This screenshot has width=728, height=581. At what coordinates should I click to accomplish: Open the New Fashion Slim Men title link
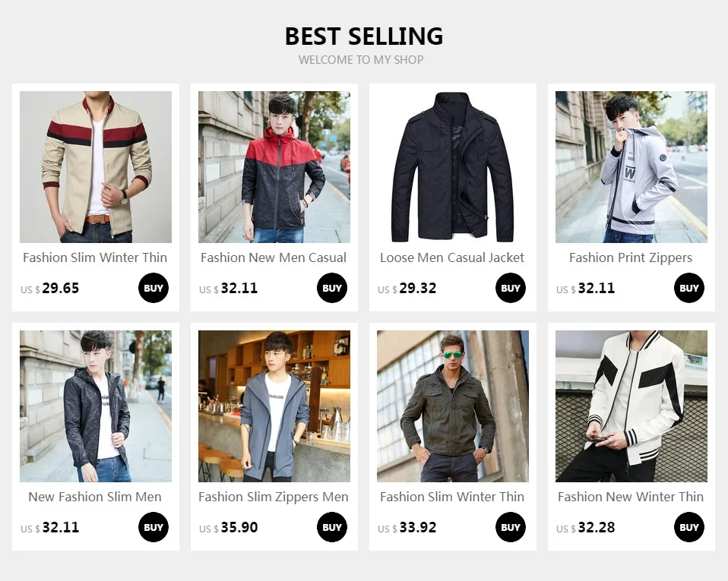pyautogui.click(x=95, y=497)
